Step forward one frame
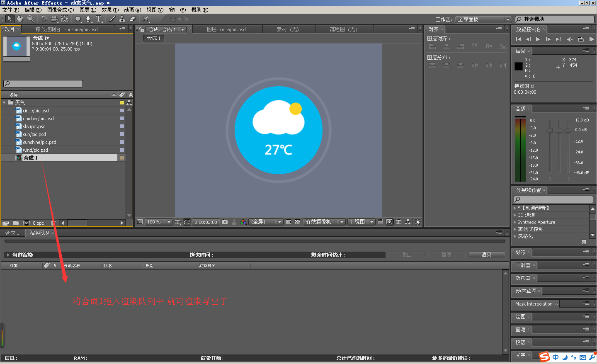 click(548, 39)
